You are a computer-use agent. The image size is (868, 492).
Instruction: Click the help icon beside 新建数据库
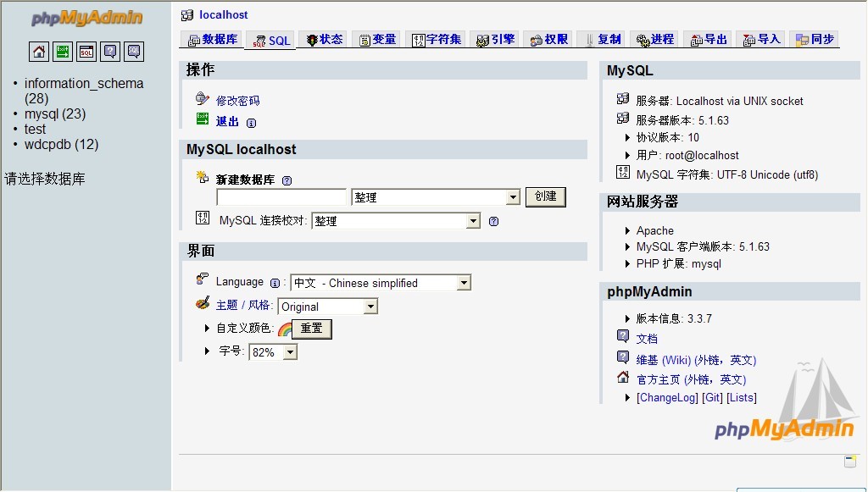[287, 180]
